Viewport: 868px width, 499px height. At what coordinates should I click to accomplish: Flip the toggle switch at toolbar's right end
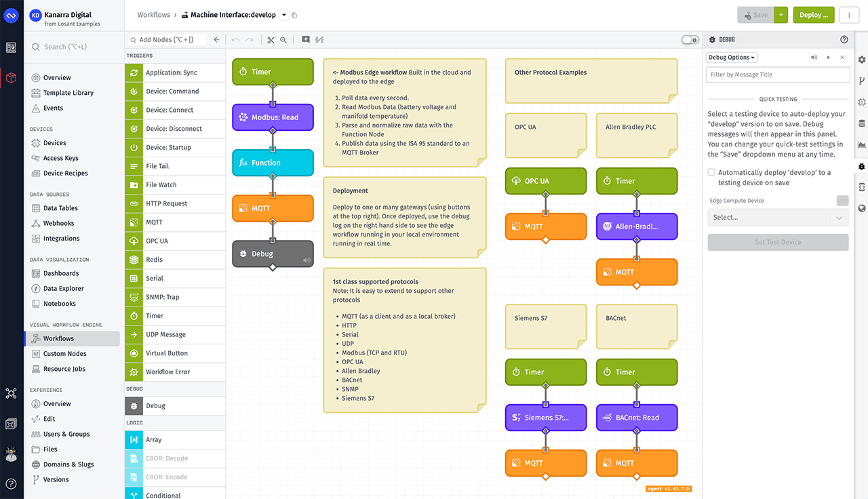pos(690,39)
